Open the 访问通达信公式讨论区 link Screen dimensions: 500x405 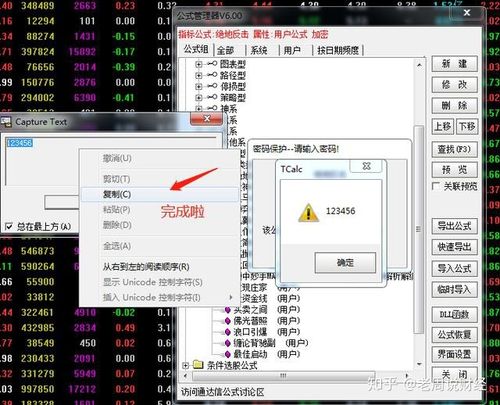click(x=222, y=392)
